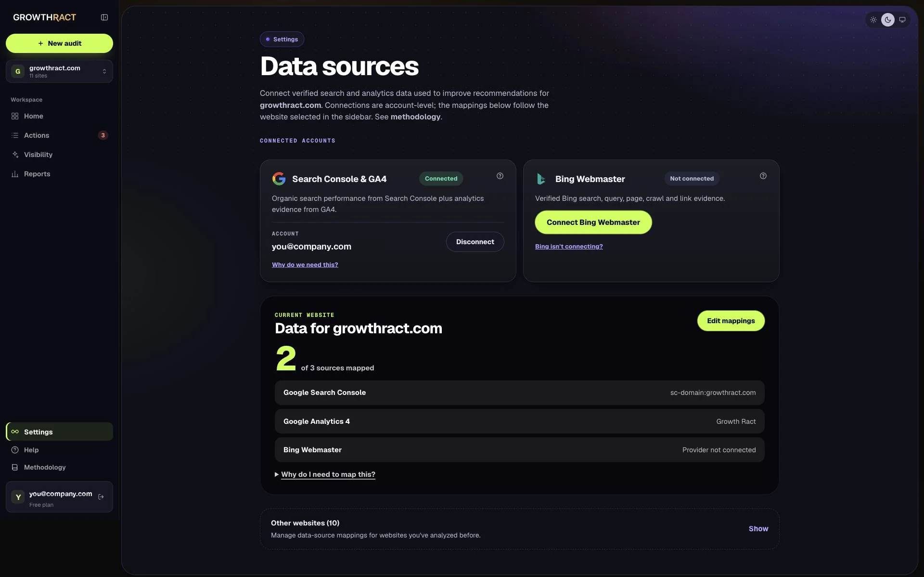Click the Settings breadcrumb pill
This screenshot has width=924, height=577.
click(x=282, y=39)
